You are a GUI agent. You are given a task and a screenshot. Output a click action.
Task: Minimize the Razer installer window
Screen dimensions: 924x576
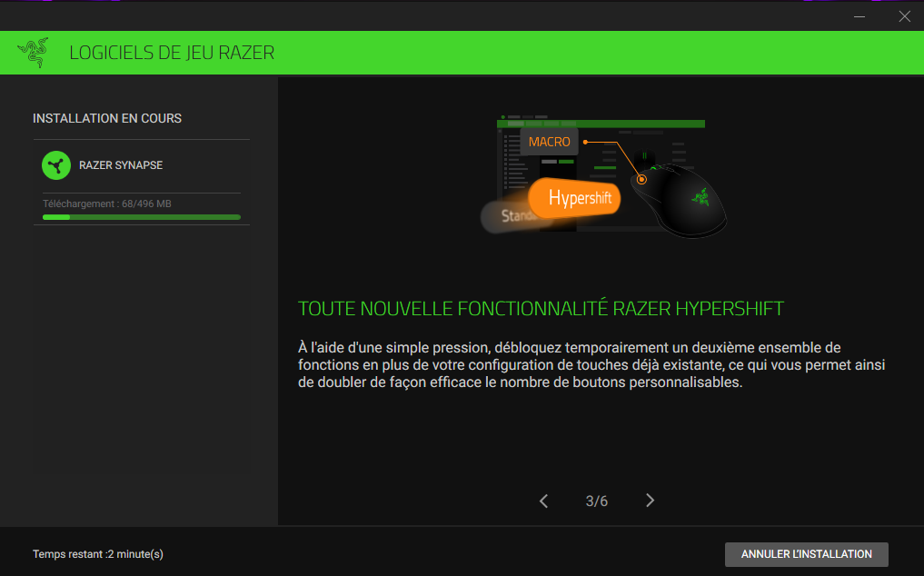(859, 16)
